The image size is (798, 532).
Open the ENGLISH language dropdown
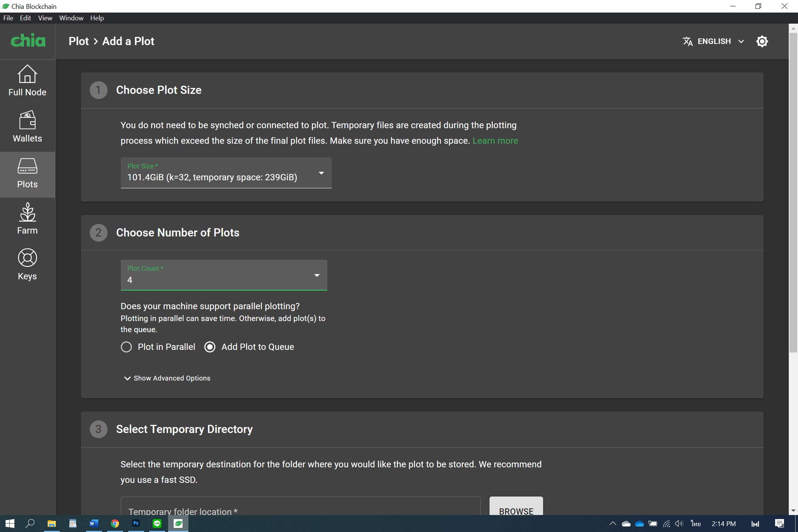713,41
